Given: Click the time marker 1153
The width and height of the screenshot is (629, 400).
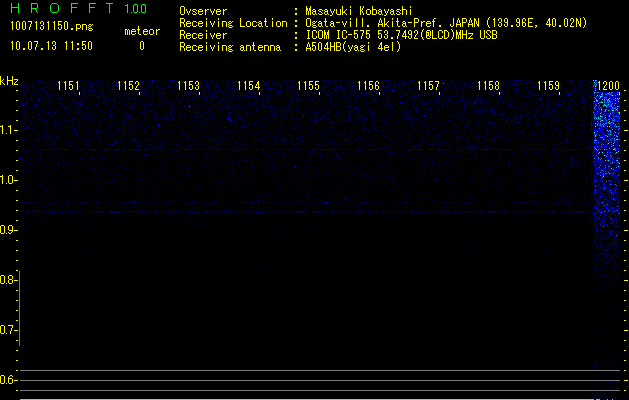Looking at the screenshot, I should [188, 86].
